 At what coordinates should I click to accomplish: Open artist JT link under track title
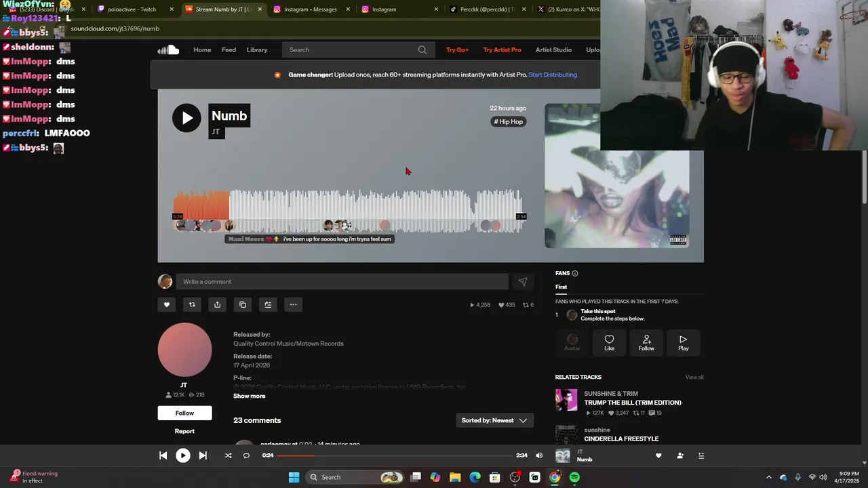216,131
